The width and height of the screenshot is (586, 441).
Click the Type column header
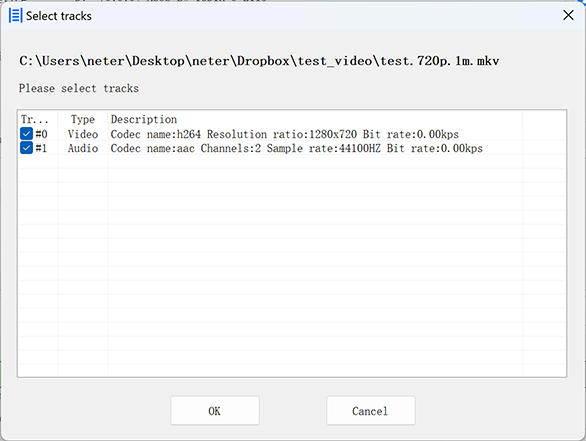click(83, 119)
